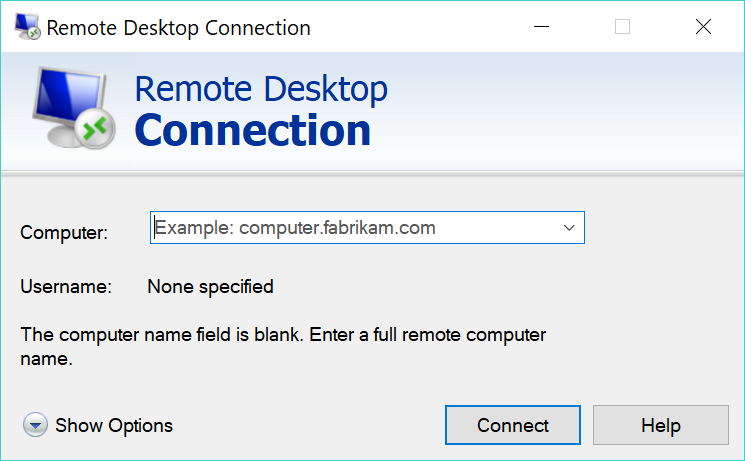Click the bold "Connection" banner text
The image size is (745, 461).
click(252, 131)
